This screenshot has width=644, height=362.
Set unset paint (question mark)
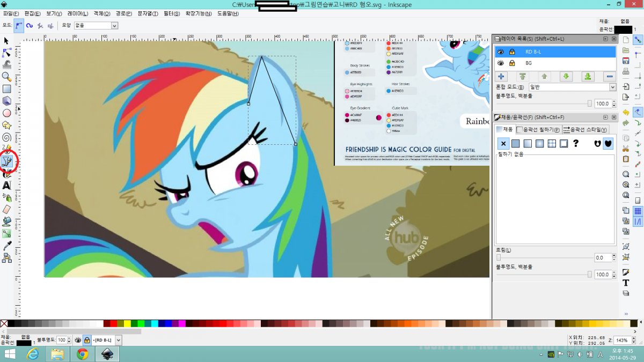point(576,144)
